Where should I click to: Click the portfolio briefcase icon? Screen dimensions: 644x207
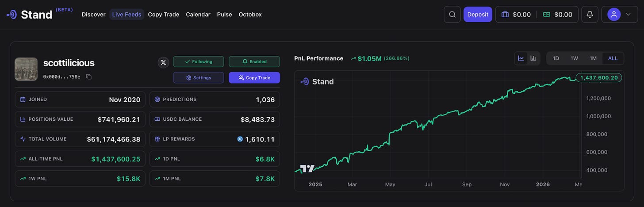pos(505,15)
